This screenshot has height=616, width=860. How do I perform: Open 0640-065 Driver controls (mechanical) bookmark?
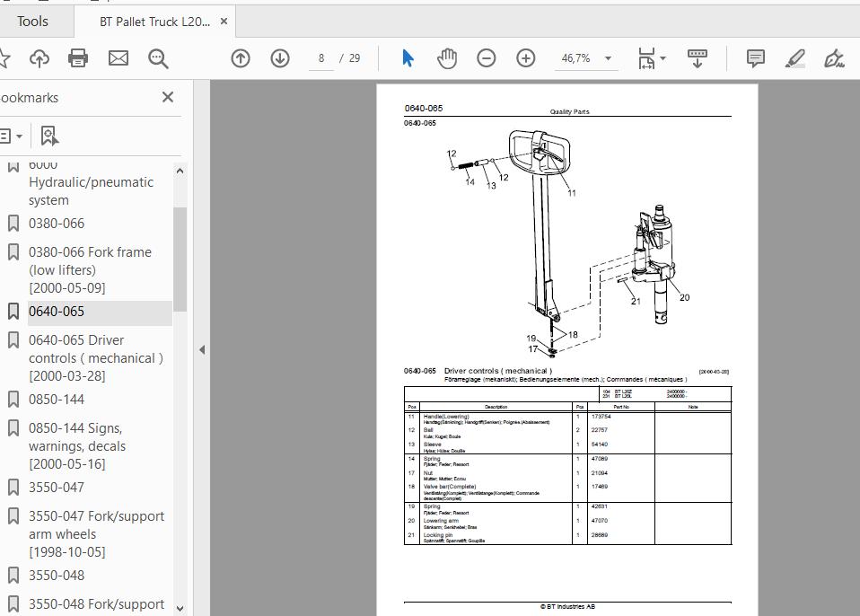click(96, 357)
